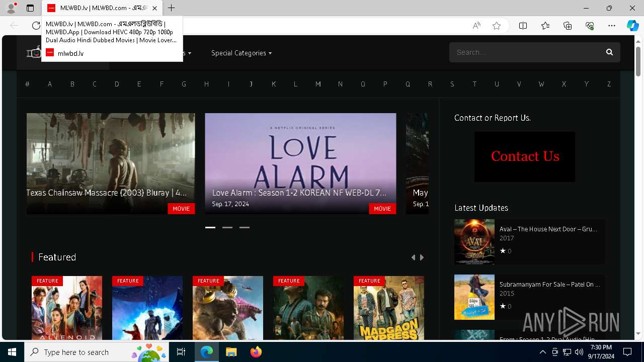644x362 pixels.
Task: Open the Windows Start menu
Action: pos(12,352)
